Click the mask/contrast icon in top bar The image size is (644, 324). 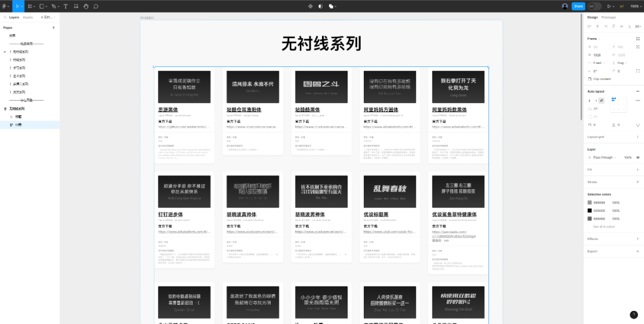(320, 6)
